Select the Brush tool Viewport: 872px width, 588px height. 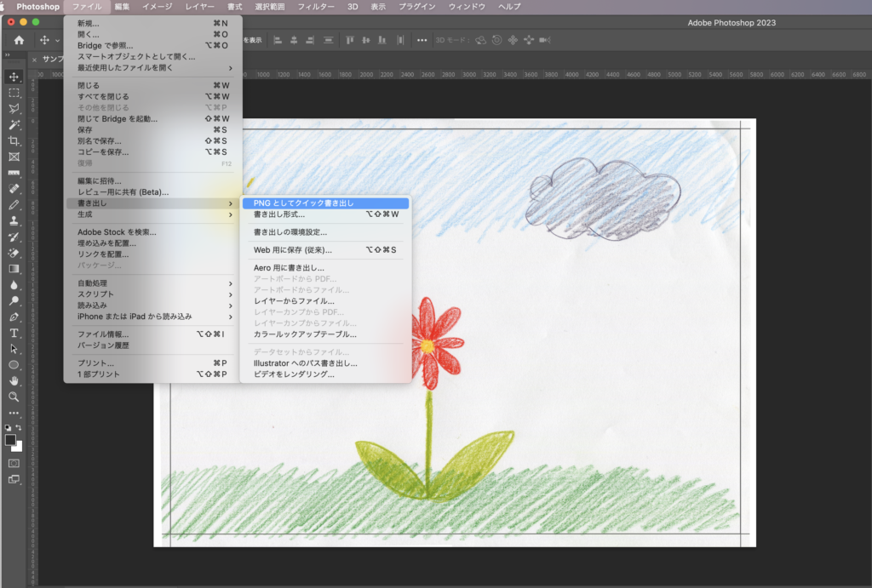point(14,205)
